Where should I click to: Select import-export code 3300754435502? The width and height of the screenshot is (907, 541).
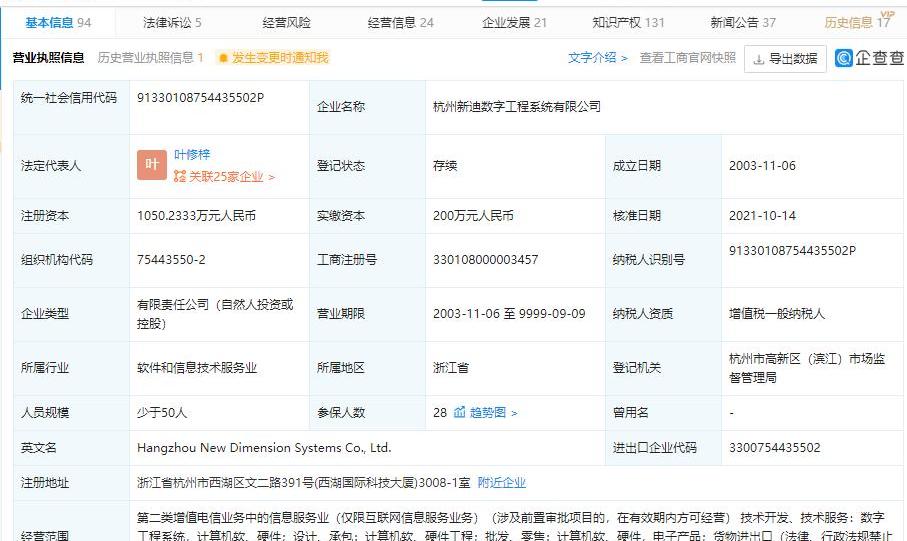coord(775,448)
